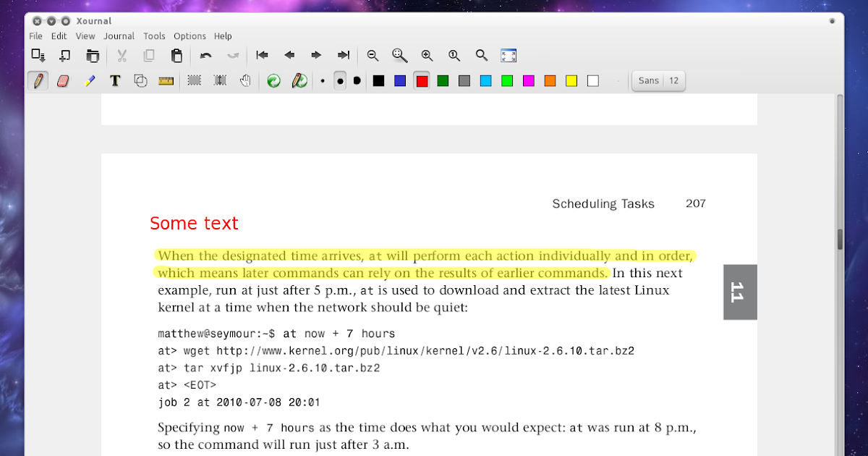Click the Zoom In magnifier
This screenshot has height=456, width=868.
[427, 55]
